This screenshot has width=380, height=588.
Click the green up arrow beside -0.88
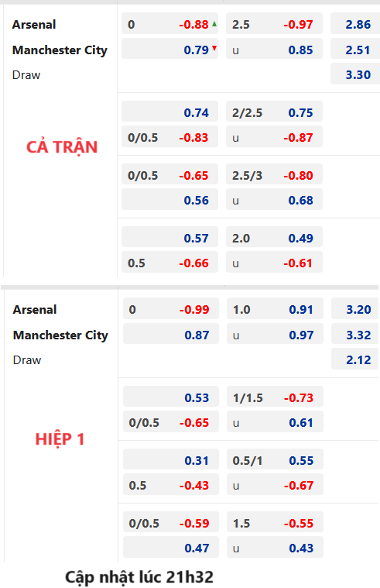[x=214, y=24]
